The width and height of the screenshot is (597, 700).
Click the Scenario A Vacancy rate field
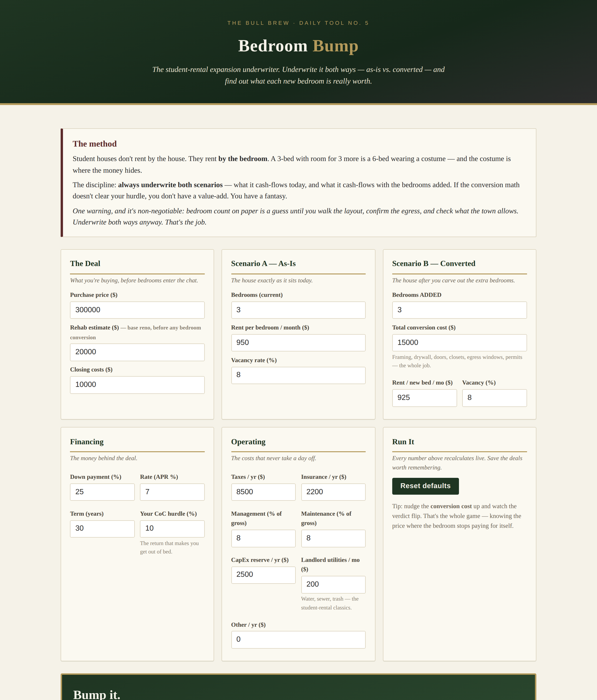click(298, 375)
